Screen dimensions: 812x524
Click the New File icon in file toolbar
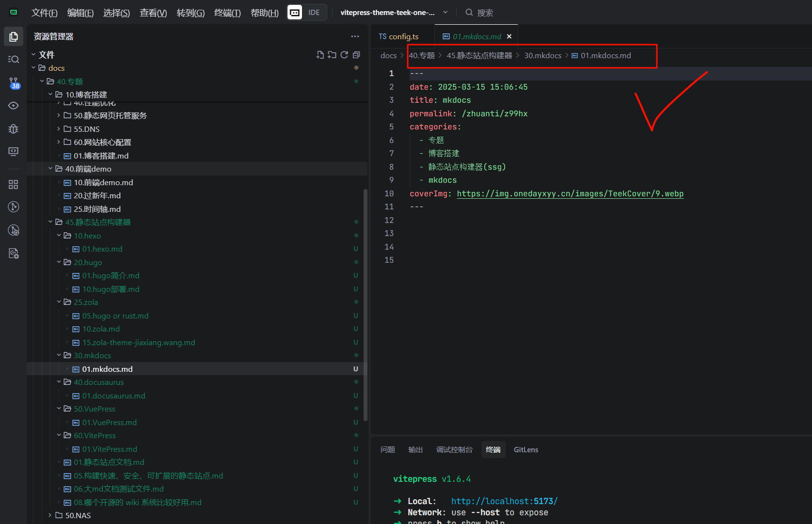click(x=320, y=55)
